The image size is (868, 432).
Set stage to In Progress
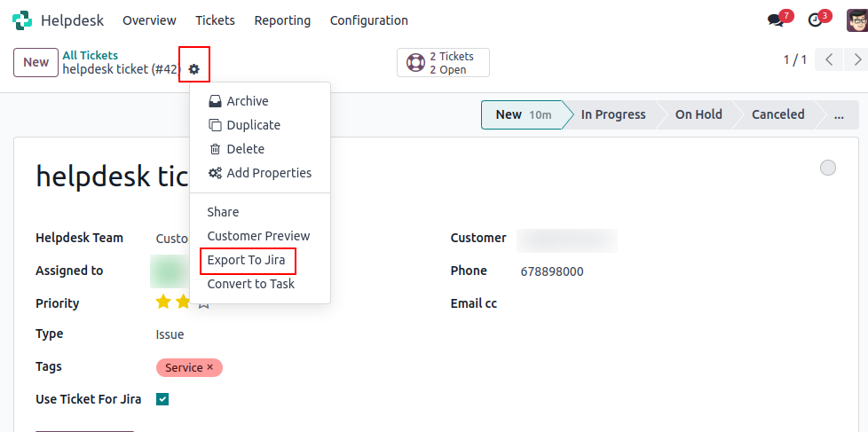(x=612, y=114)
